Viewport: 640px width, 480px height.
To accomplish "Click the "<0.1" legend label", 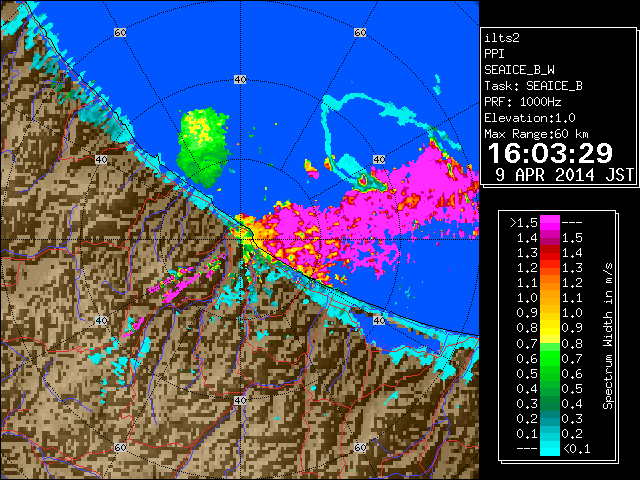I will click(576, 449).
